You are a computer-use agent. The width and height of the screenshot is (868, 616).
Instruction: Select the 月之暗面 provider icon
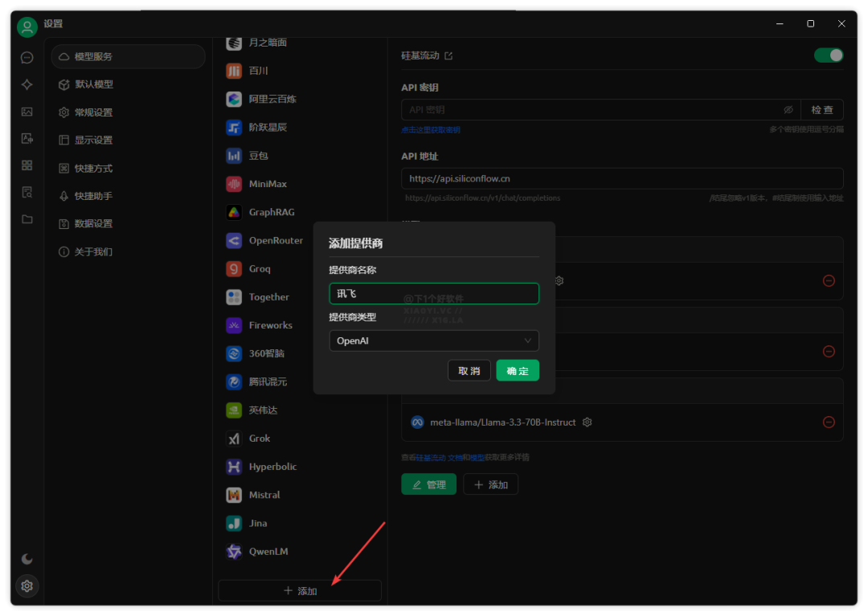coord(234,43)
